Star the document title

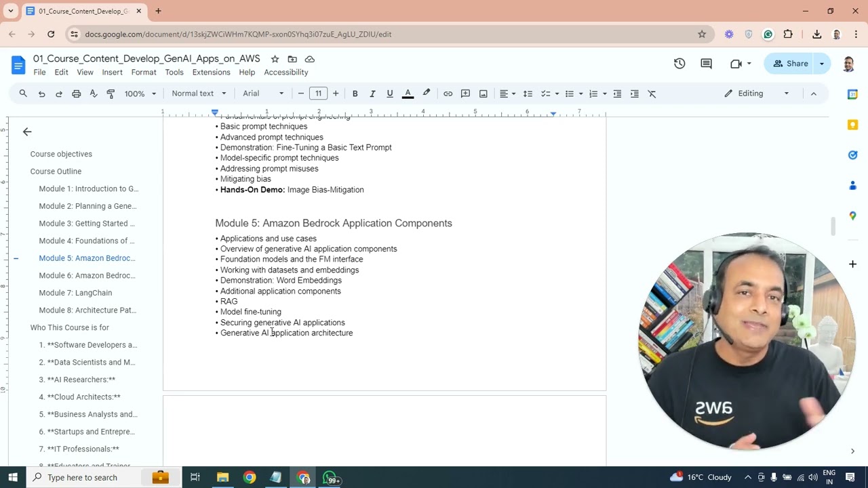(x=275, y=59)
